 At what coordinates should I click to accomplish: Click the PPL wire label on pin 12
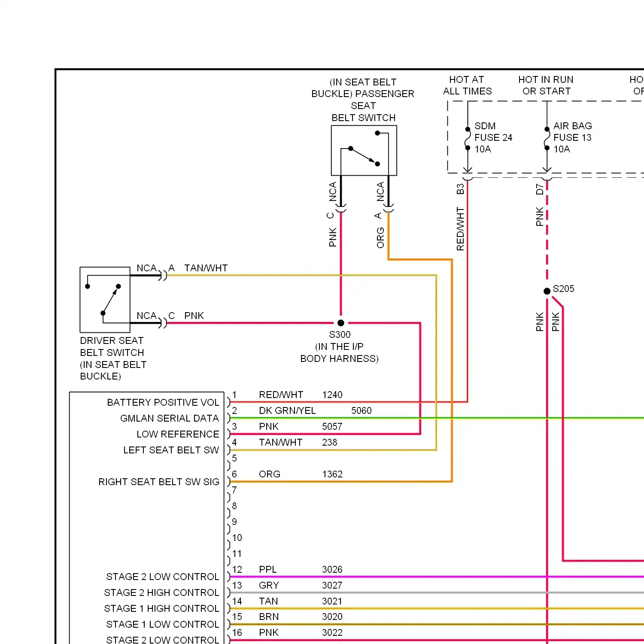pyautogui.click(x=268, y=570)
